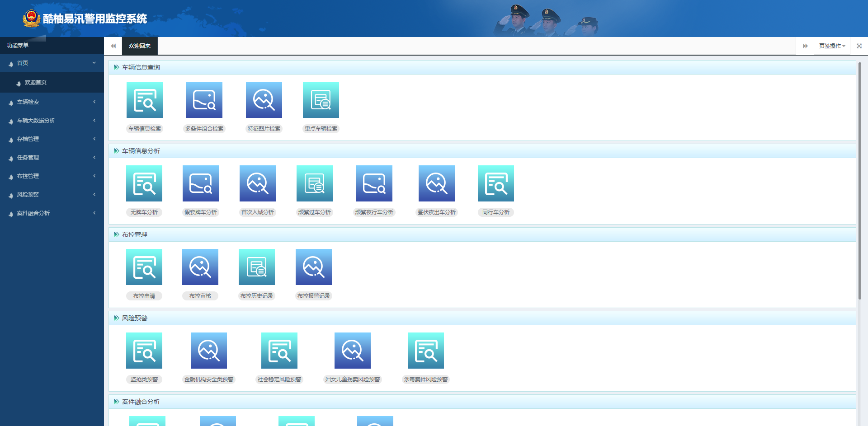Expand the 车辆检索 sidebar menu
Viewport: 868px width, 426px height.
coord(52,102)
